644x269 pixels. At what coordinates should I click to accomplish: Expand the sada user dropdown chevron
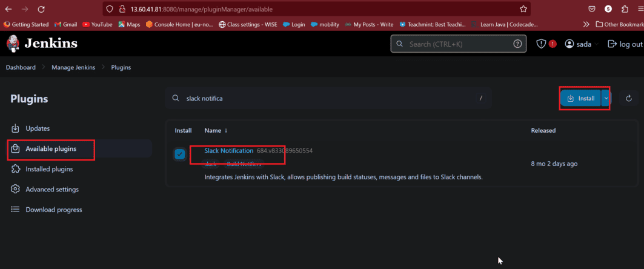tap(597, 44)
